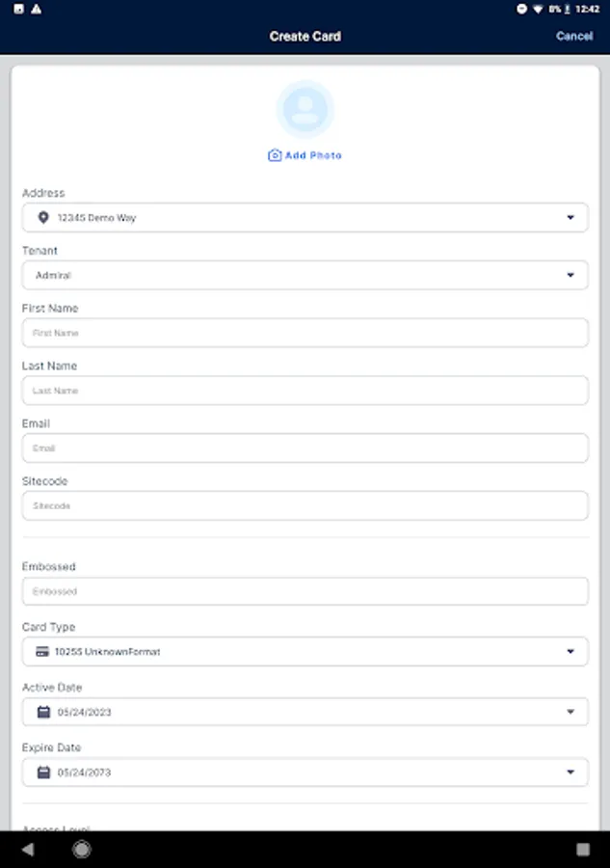Image resolution: width=610 pixels, height=868 pixels.
Task: Focus the Last Name input field
Action: 305,391
